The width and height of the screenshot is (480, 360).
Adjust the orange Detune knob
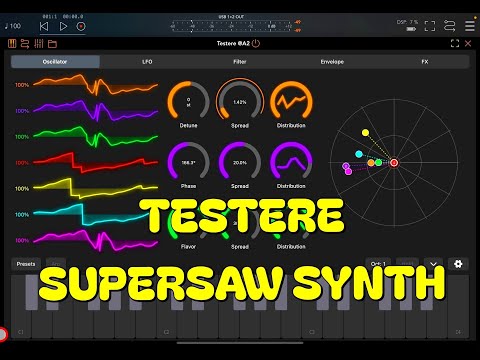[x=188, y=101]
